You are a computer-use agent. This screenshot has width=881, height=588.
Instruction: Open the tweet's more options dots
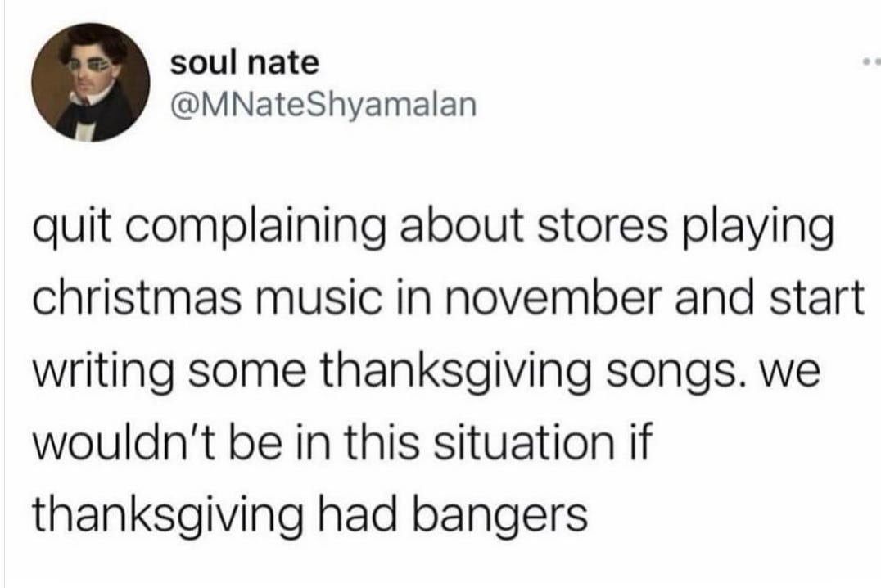point(871,60)
